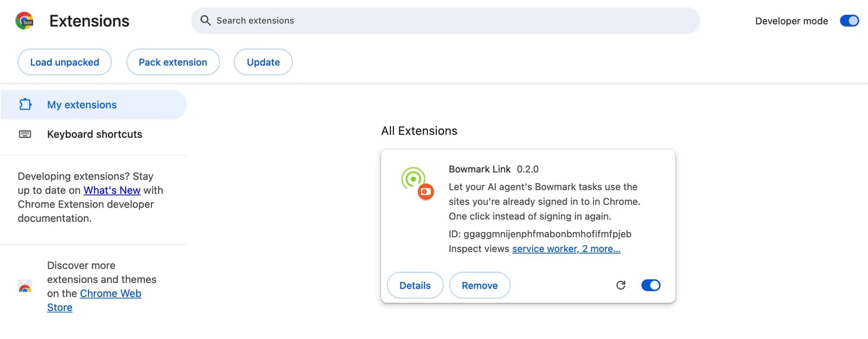Click the Pack extension button
Screen dimensions: 868x339
pyautogui.click(x=173, y=62)
